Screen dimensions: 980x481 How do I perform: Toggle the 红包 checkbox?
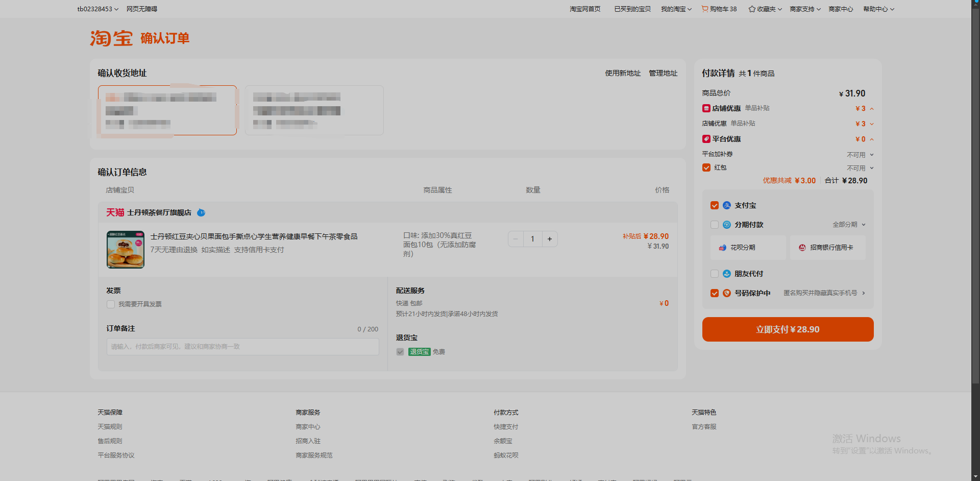point(706,167)
